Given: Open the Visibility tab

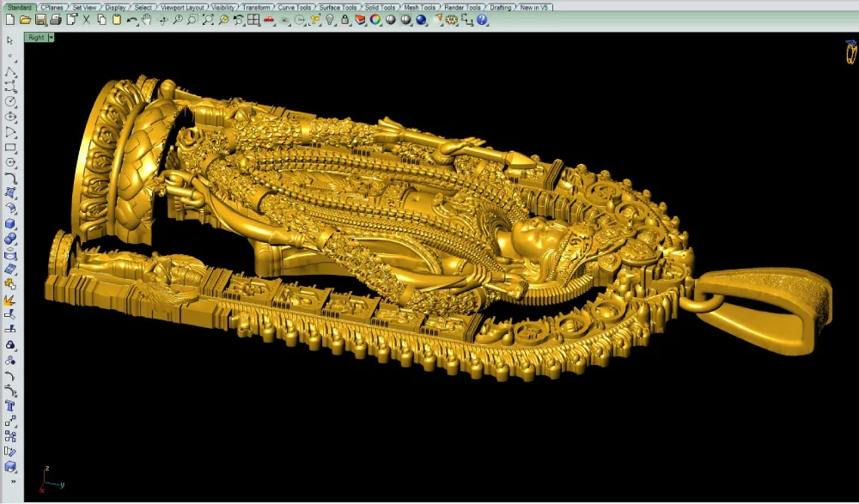Looking at the screenshot, I should (223, 7).
